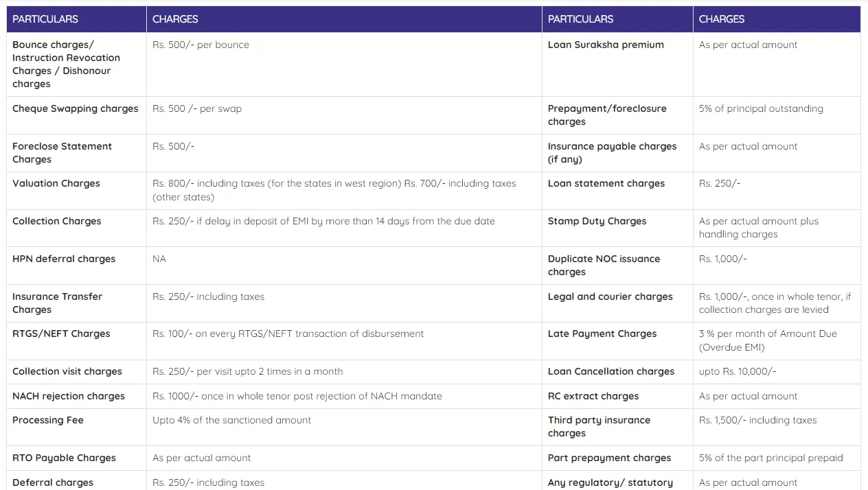Select the "Loan Suraksha premium" label

tap(606, 45)
